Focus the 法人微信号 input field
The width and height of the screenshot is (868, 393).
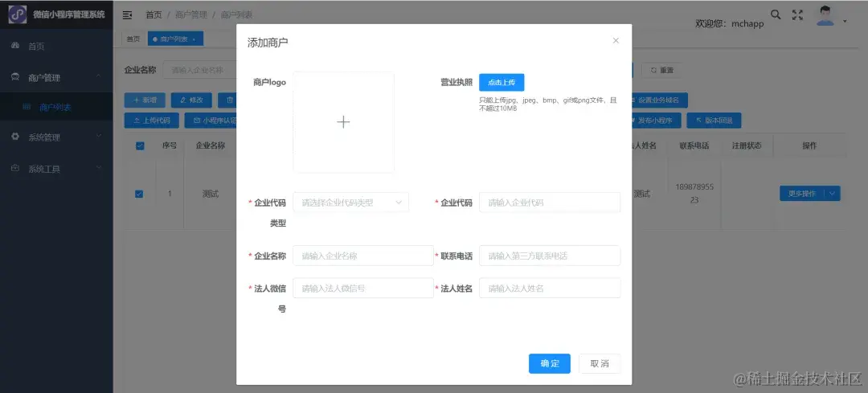(x=363, y=289)
